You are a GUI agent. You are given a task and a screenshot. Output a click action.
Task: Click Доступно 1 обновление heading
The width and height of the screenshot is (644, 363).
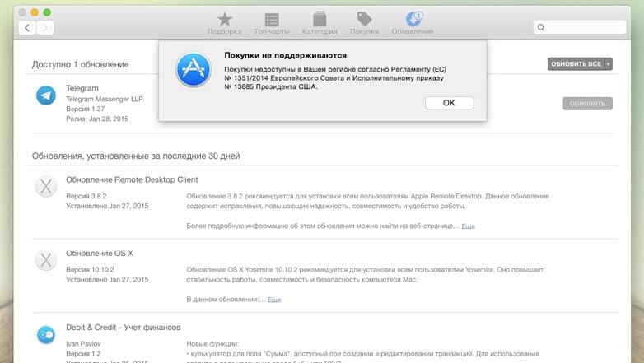(81, 64)
